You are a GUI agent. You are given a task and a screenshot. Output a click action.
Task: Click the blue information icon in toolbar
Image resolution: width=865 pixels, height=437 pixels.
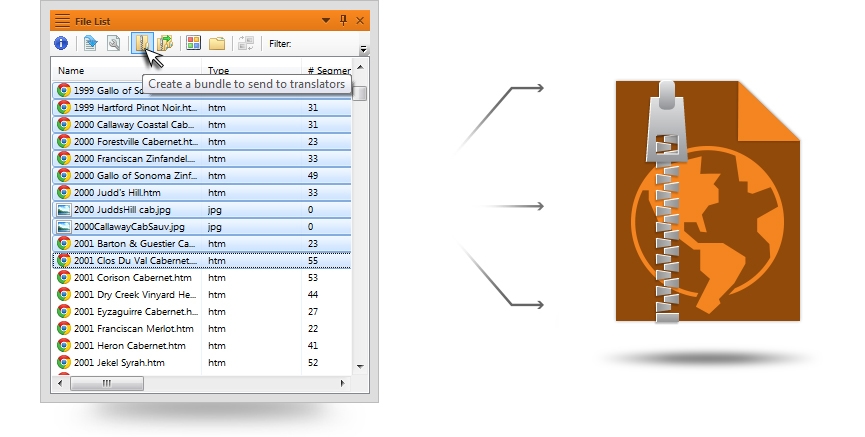tap(61, 43)
